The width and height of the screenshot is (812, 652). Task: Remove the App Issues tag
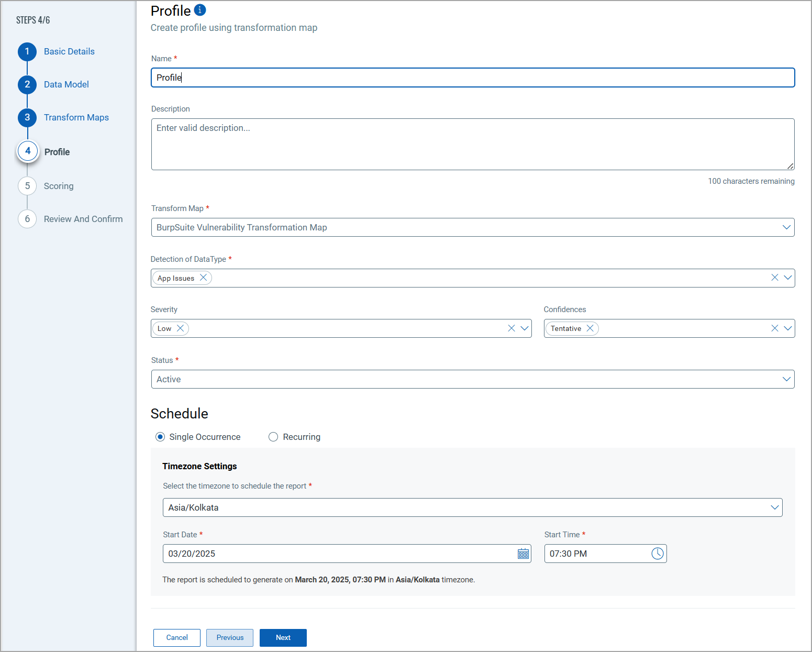[x=204, y=278]
